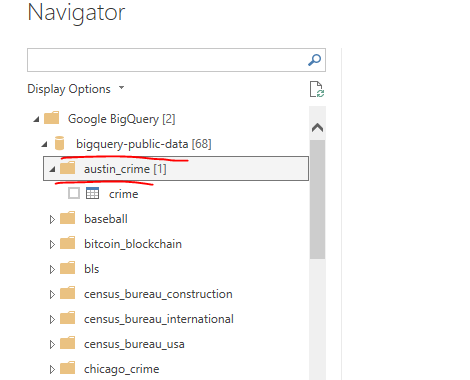Expand the census_bureau_construction node

[52, 294]
